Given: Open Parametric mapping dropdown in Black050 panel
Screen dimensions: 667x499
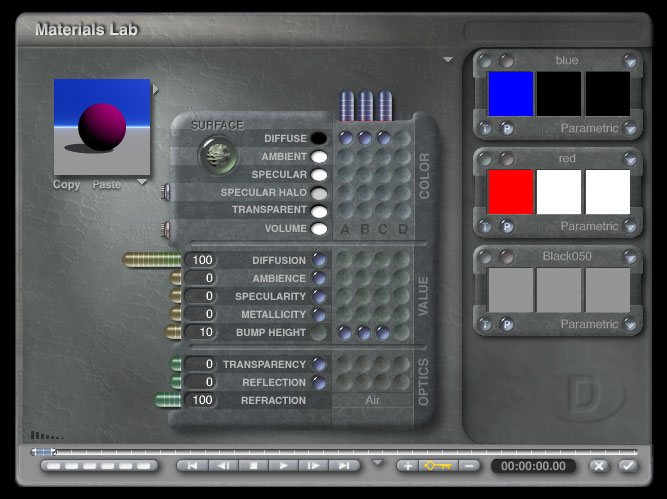Looking at the screenshot, I should tap(630, 324).
